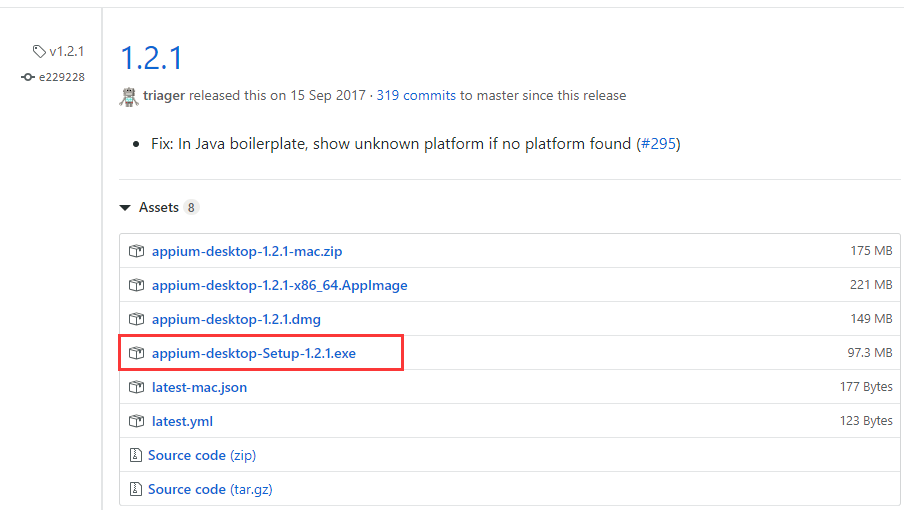Click package icon for latest.yml
Image resolution: width=904 pixels, height=510 pixels.
(136, 421)
